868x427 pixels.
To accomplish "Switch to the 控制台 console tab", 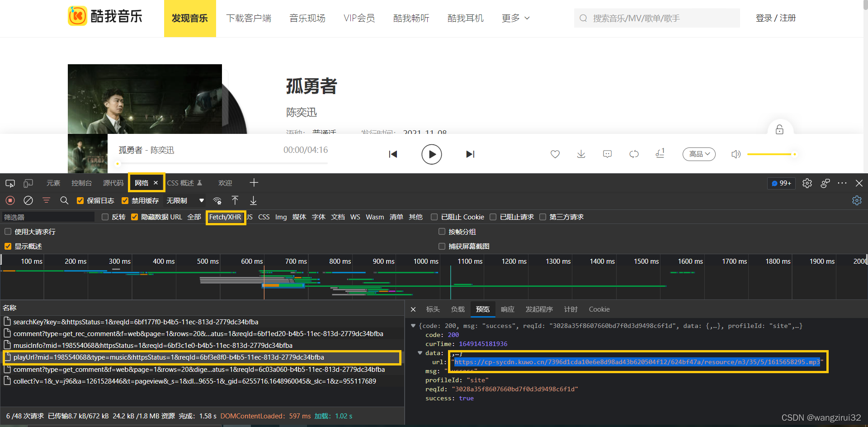I will tap(81, 183).
